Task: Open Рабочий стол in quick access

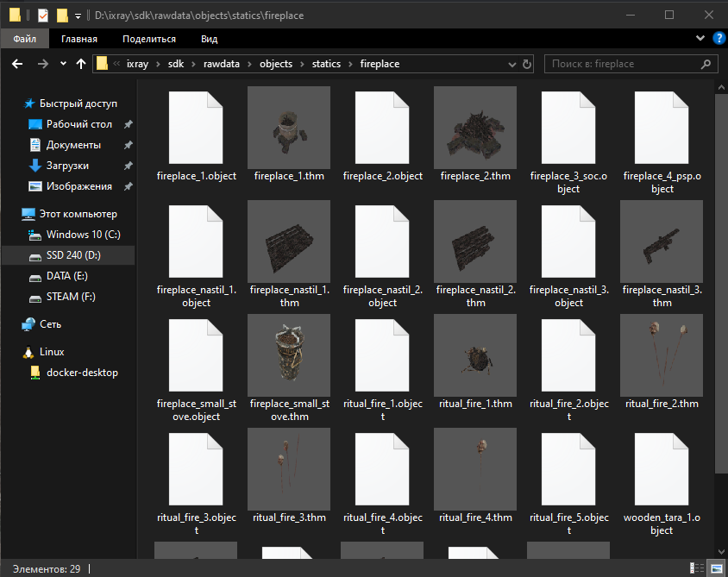Action: click(79, 124)
